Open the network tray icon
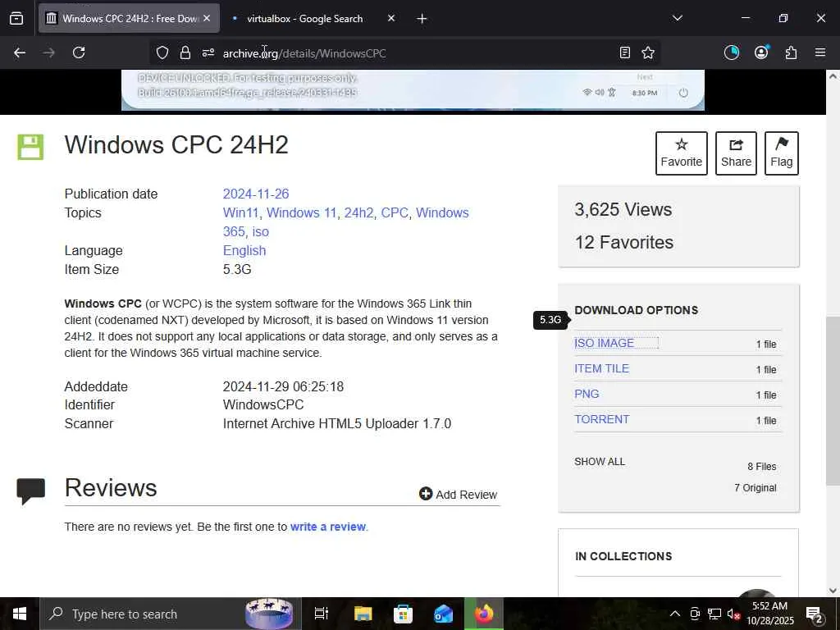The height and width of the screenshot is (630, 840). (714, 614)
